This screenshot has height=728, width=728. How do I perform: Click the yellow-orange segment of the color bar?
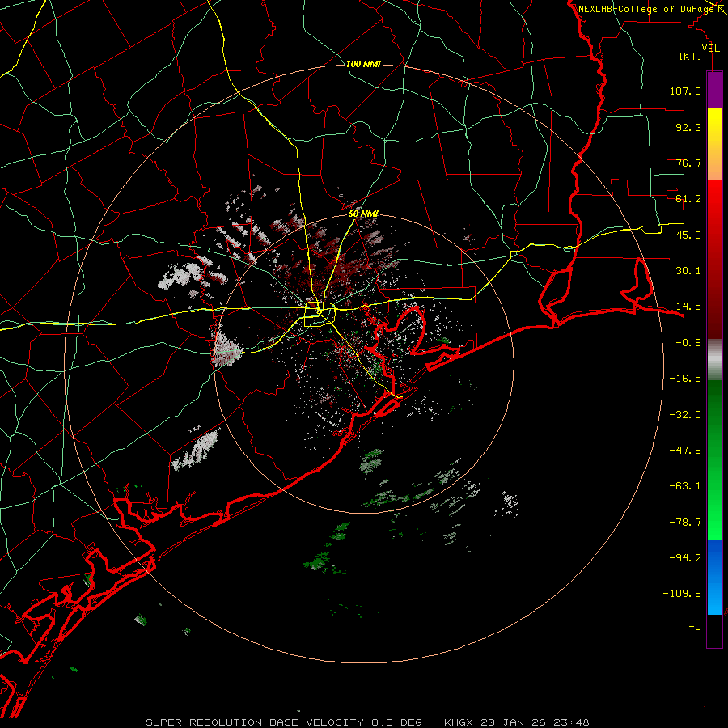pyautogui.click(x=714, y=144)
